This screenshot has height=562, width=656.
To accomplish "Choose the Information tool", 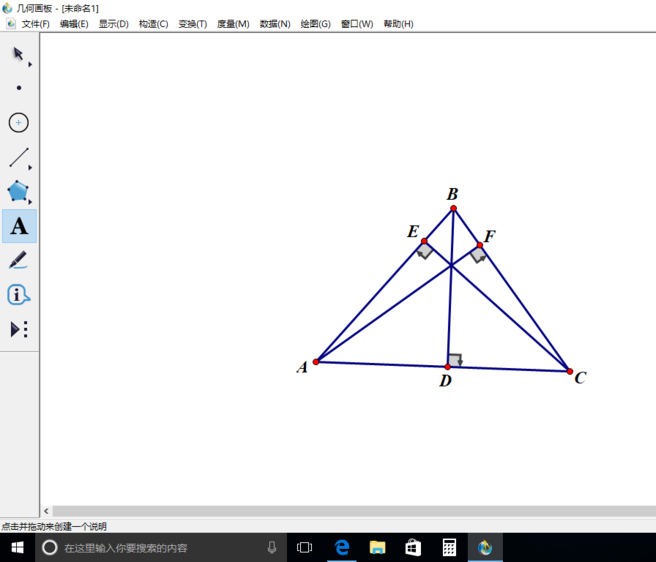I will click(18, 295).
